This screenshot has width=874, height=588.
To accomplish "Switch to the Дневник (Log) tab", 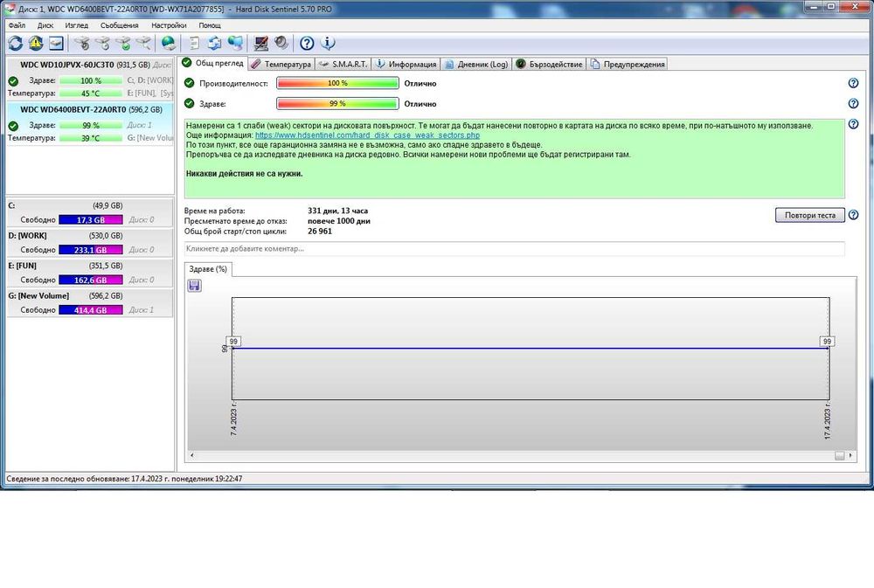I will point(476,64).
